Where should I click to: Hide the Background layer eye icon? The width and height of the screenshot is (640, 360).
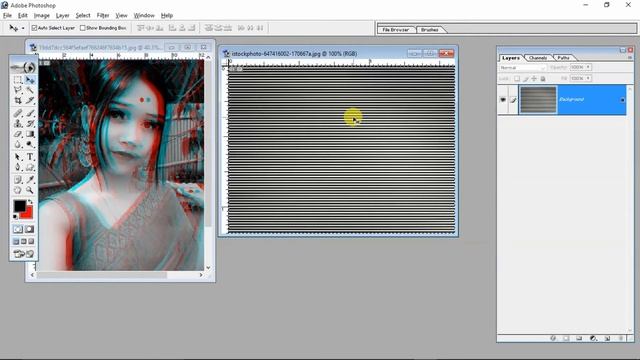[x=503, y=100]
